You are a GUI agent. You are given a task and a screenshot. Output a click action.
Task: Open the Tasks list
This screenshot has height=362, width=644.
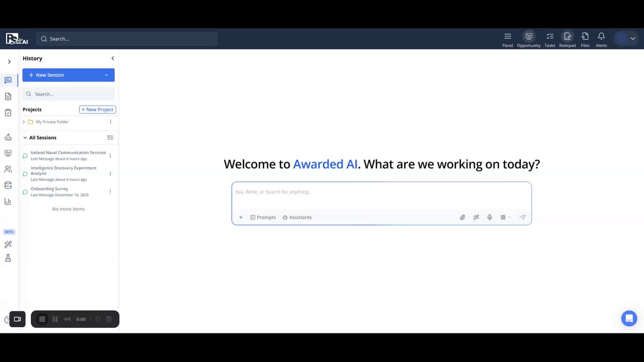pos(550,40)
